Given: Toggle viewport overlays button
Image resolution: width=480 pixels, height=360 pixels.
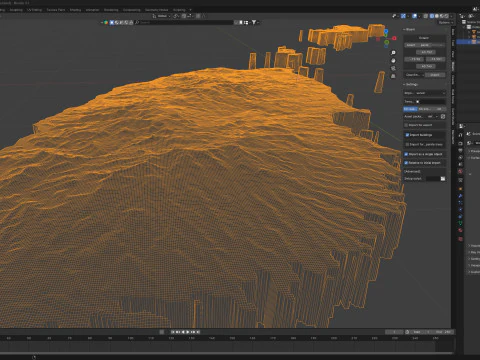Looking at the screenshot, I should click(415, 16).
